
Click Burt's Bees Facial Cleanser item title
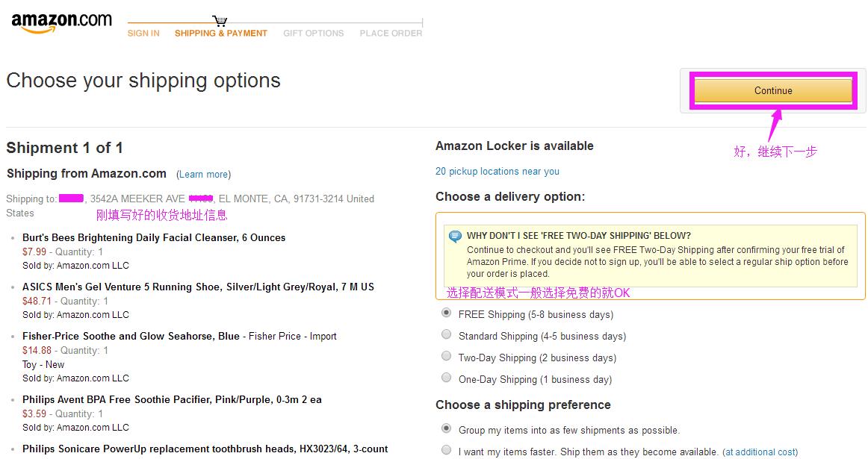point(154,238)
